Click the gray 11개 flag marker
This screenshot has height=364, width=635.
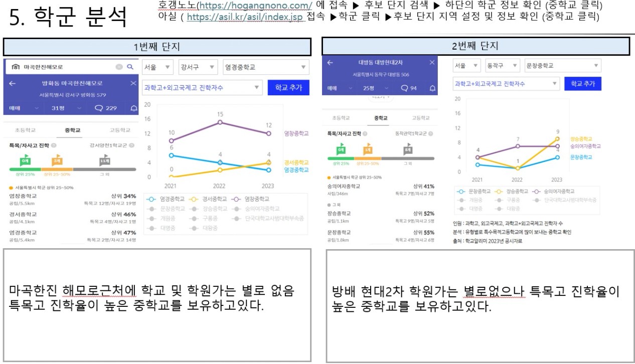tap(104, 160)
